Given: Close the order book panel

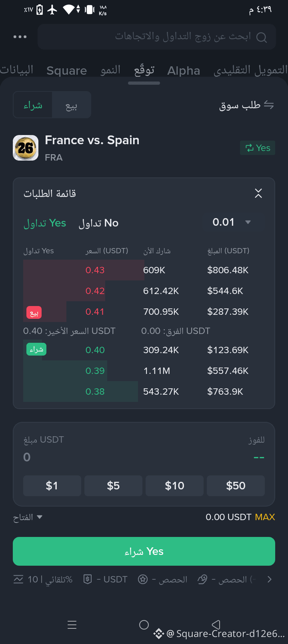Looking at the screenshot, I should [x=258, y=193].
